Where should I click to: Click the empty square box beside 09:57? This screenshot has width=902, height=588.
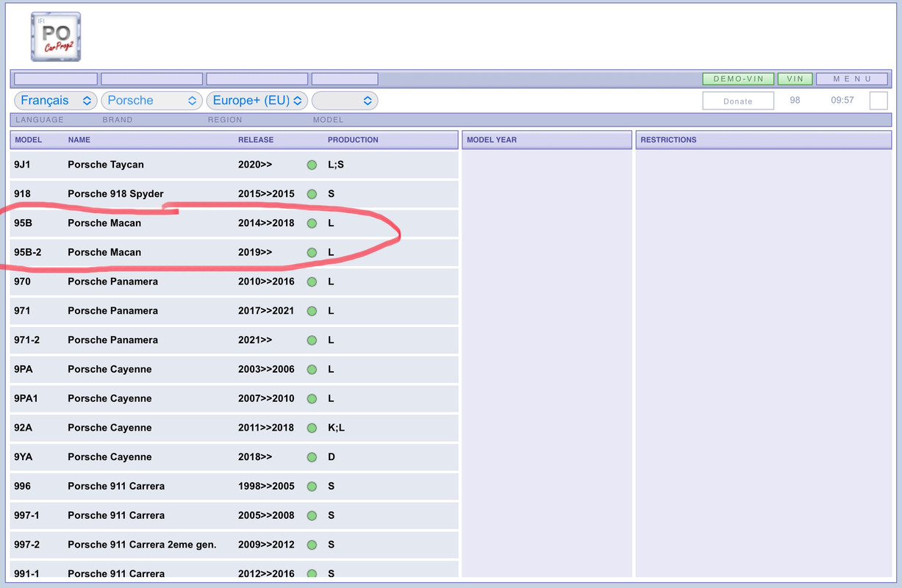coord(878,101)
